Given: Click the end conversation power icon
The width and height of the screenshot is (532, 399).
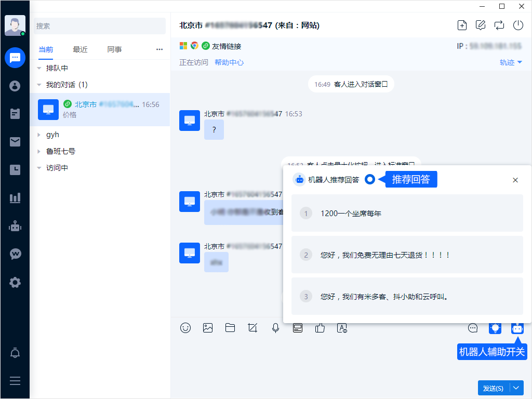Looking at the screenshot, I should pos(518,25).
